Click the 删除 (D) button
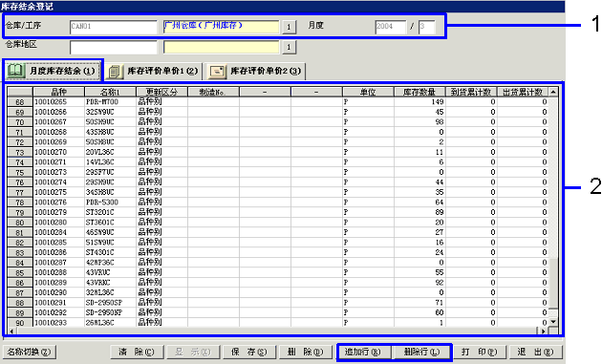Image resolution: width=602 pixels, height=364 pixels. [x=305, y=352]
